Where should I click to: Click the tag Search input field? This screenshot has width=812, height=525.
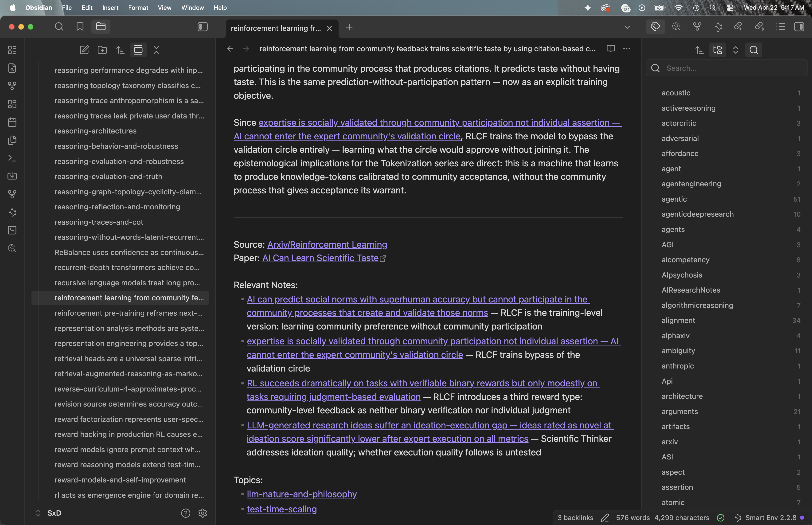coord(733,68)
